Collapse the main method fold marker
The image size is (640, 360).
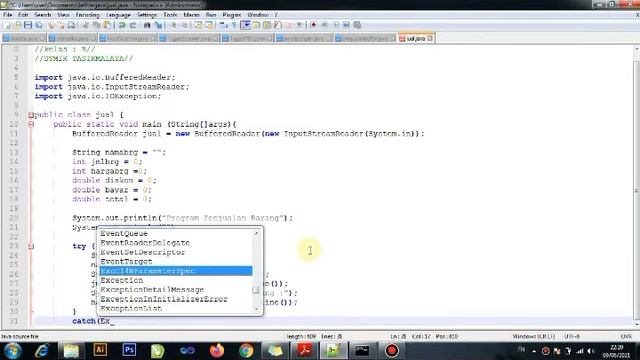[31, 124]
